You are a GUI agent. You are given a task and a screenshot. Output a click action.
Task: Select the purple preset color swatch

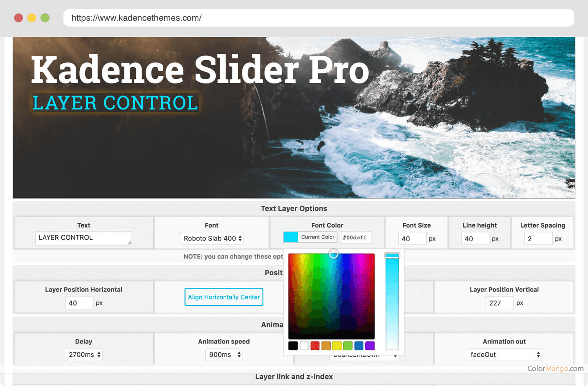click(x=370, y=346)
